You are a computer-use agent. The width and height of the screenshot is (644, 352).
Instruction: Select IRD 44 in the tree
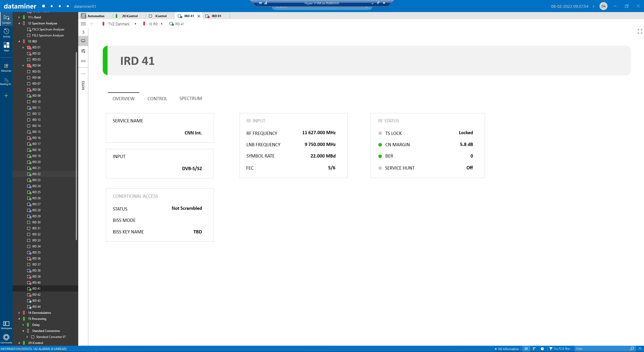tap(36, 307)
